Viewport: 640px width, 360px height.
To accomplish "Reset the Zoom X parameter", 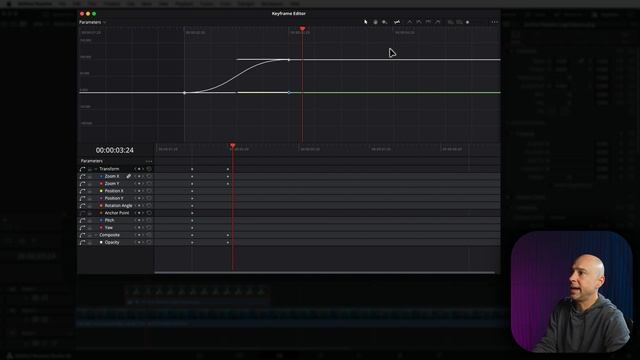I will (x=149, y=176).
